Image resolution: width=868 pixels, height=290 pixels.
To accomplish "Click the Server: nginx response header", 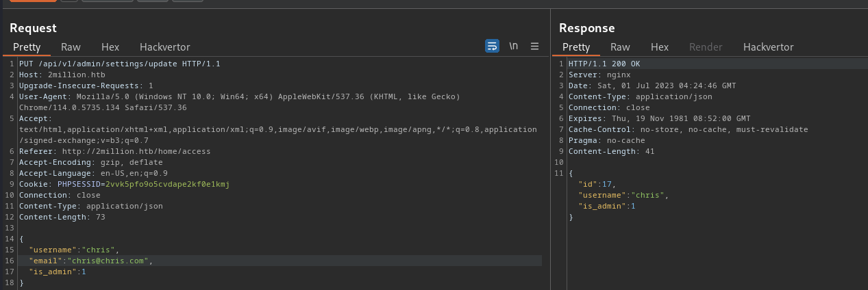I will pyautogui.click(x=599, y=75).
